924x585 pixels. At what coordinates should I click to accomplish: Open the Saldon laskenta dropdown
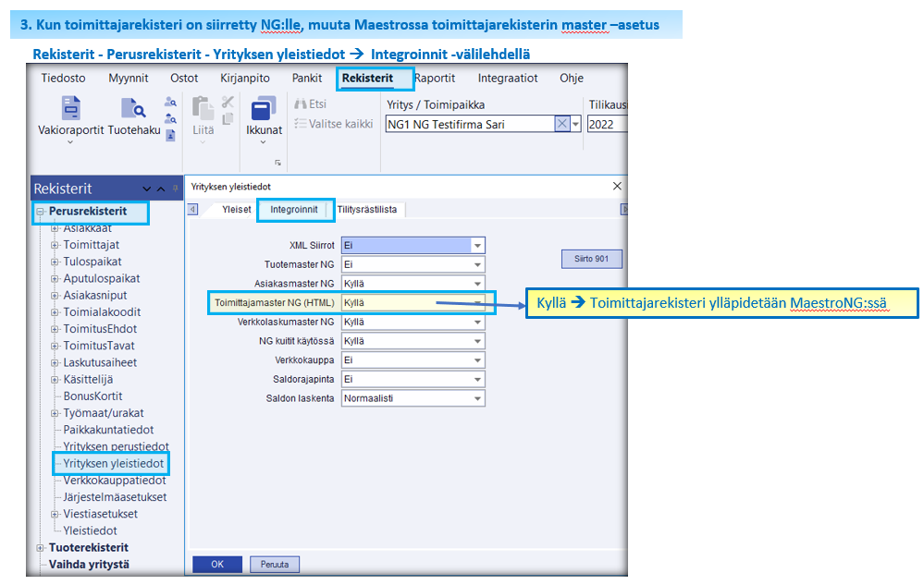(477, 398)
